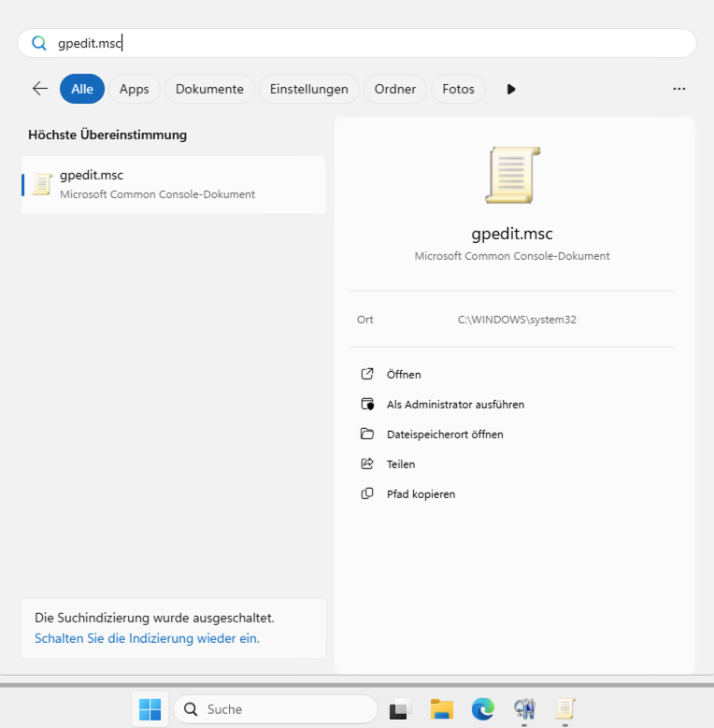714x728 pixels.
Task: Click Pfad kopieren to copy path
Action: (421, 494)
